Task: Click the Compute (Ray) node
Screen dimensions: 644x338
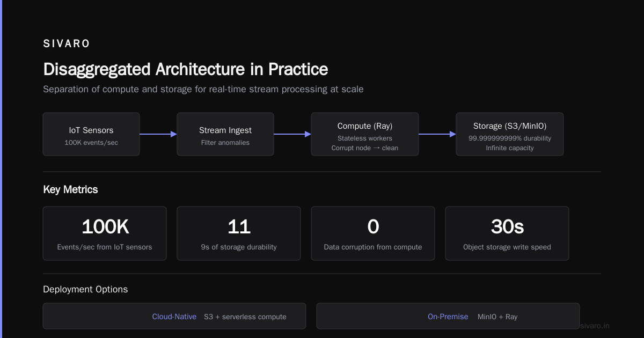Action: click(365, 134)
